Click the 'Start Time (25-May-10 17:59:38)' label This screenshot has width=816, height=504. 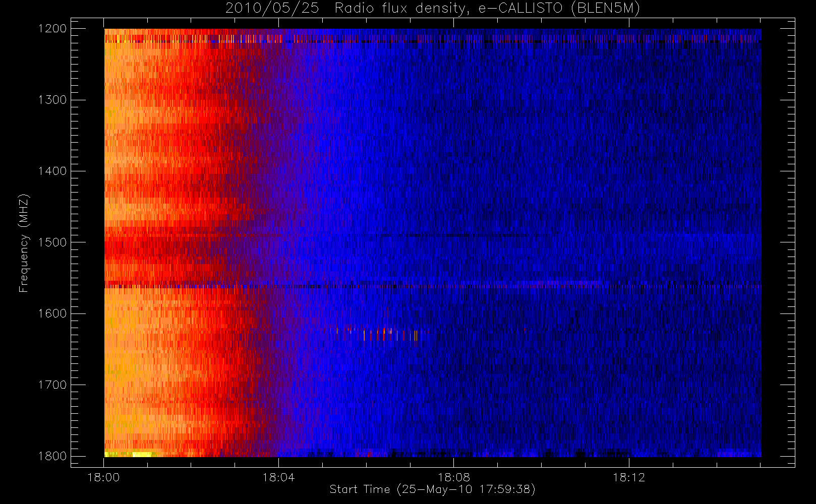pyautogui.click(x=432, y=489)
